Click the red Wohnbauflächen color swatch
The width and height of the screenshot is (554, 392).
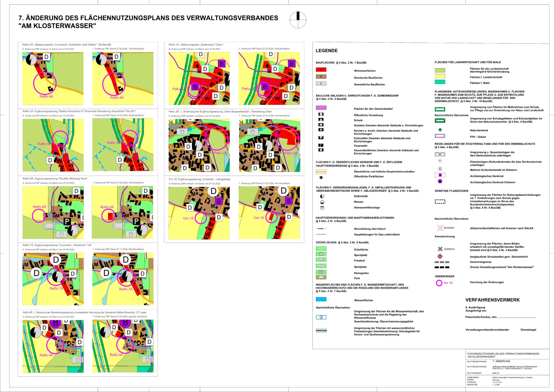321,70
